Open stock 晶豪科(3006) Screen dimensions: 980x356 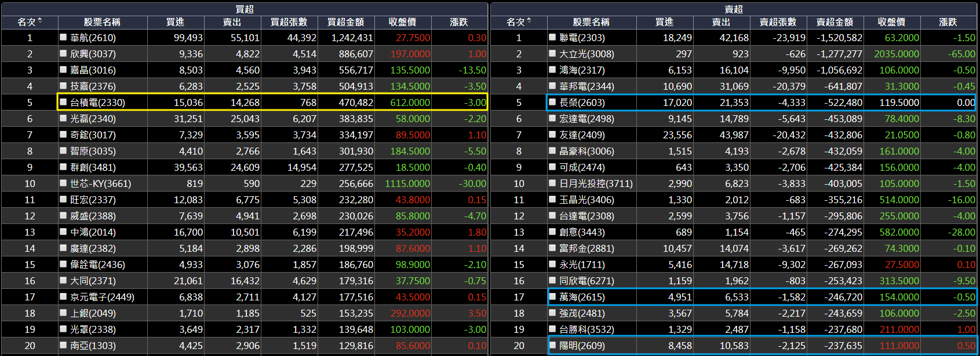[x=586, y=151]
